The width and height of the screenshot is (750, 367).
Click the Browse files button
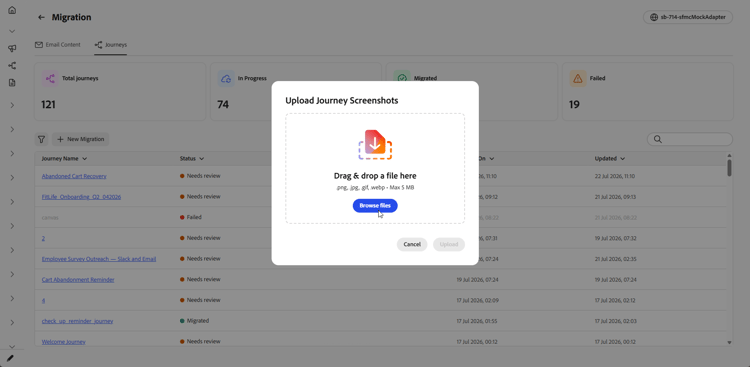coord(375,205)
